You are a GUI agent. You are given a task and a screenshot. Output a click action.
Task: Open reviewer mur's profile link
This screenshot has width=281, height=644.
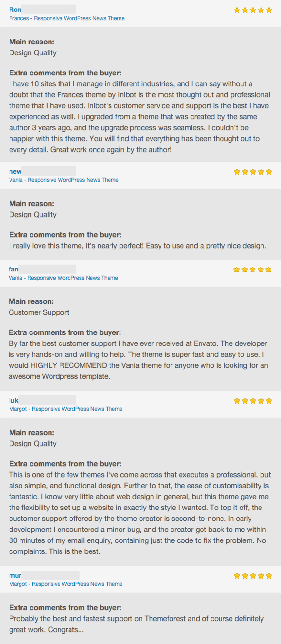[x=15, y=576]
